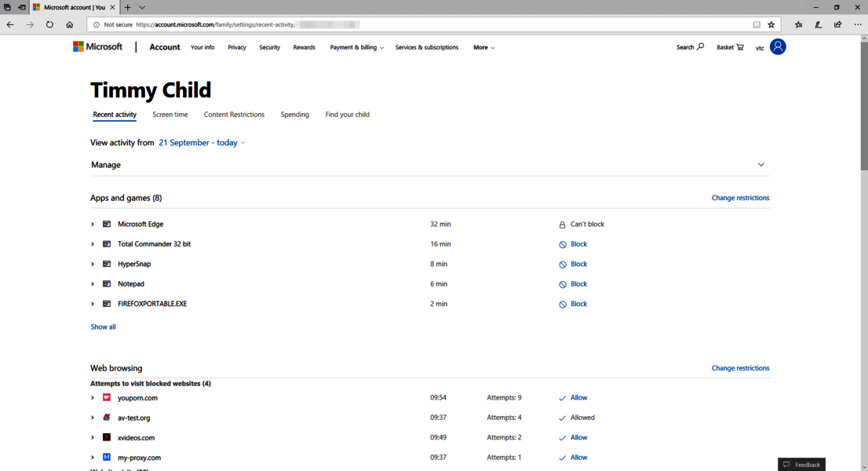Open the Content Restrictions tab

[x=234, y=115]
